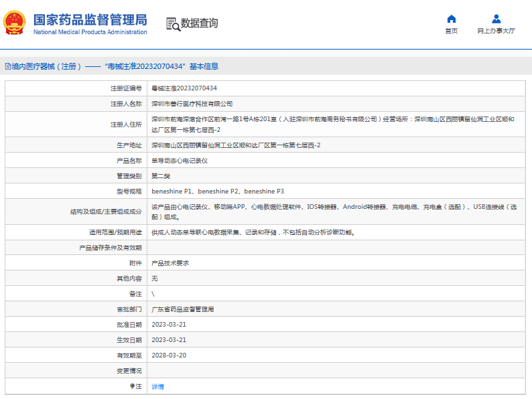The width and height of the screenshot is (532, 399).
Task: Open the 数据查询 search icon
Action: [x=173, y=24]
